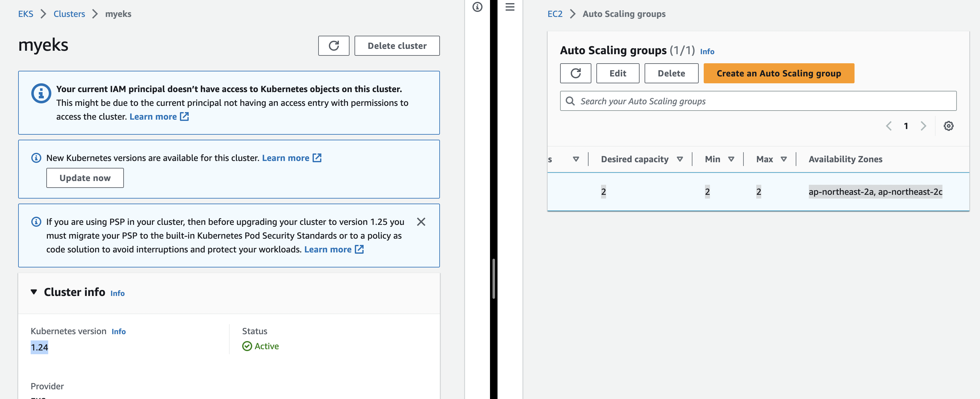The height and width of the screenshot is (399, 980).
Task: Sort by Min column arrow
Action: pyautogui.click(x=731, y=159)
